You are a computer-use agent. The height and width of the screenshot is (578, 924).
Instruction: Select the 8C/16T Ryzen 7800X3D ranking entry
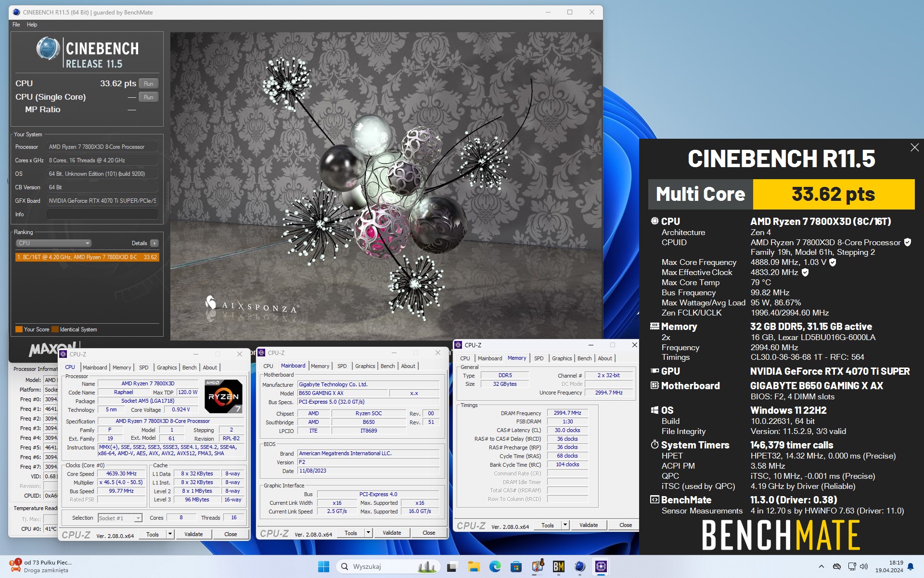[87, 257]
